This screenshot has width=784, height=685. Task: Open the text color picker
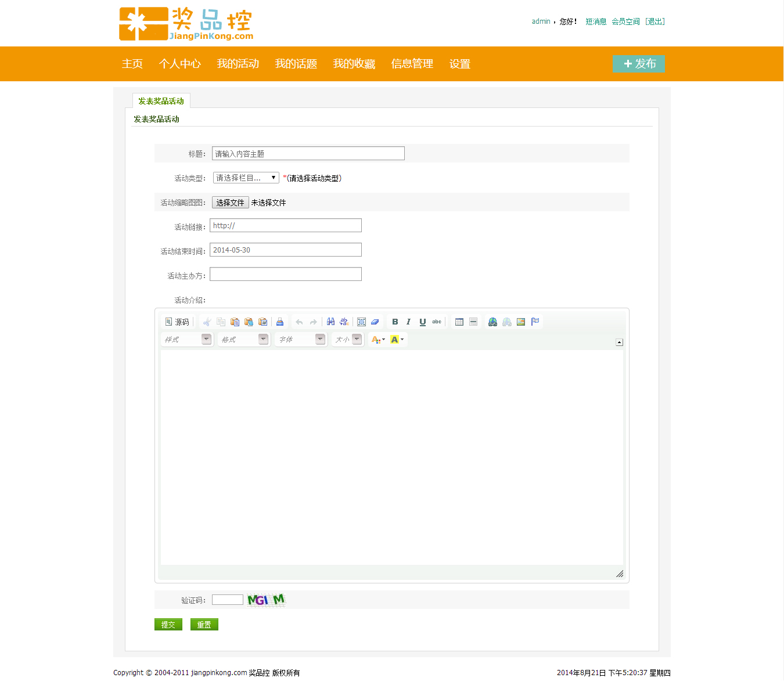(378, 340)
